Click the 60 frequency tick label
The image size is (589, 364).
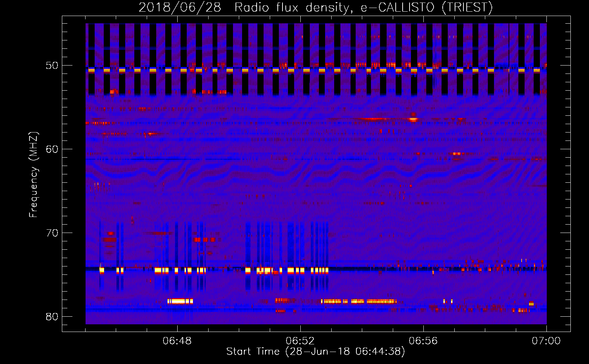(x=52, y=149)
